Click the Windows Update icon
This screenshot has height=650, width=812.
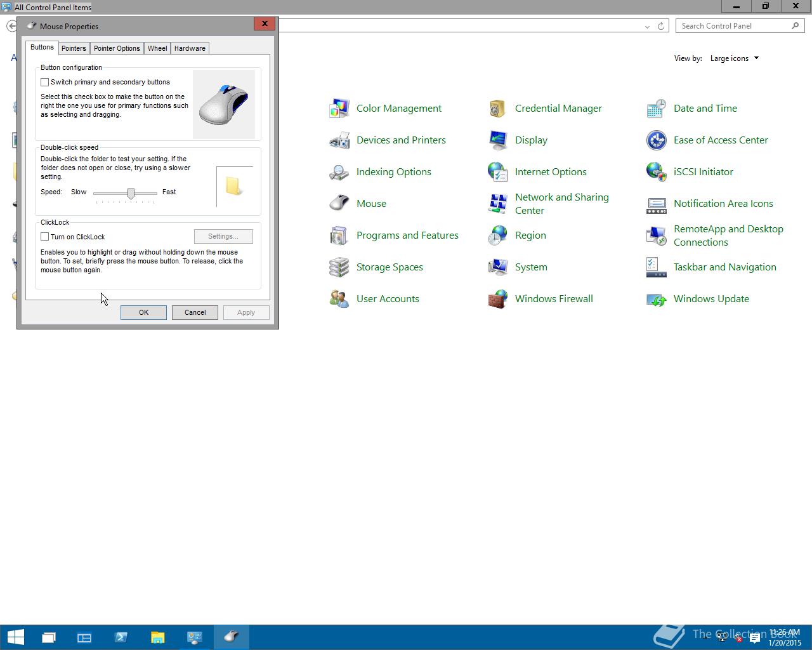coord(657,299)
